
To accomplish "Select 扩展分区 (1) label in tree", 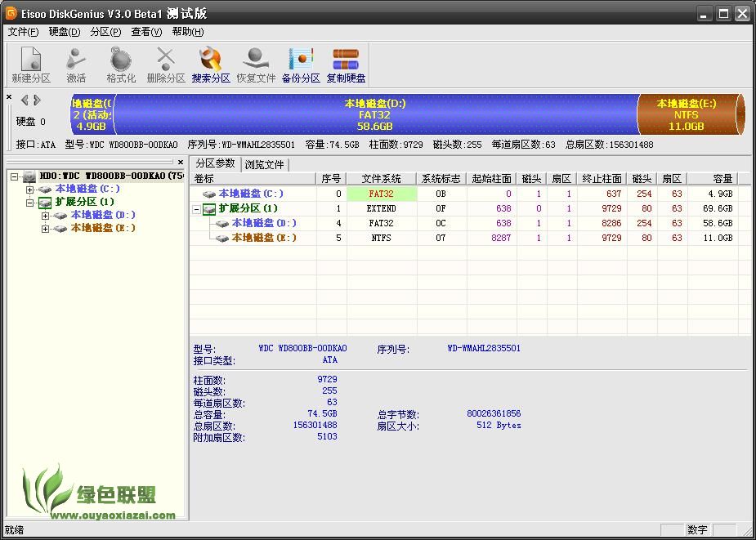I will point(84,202).
